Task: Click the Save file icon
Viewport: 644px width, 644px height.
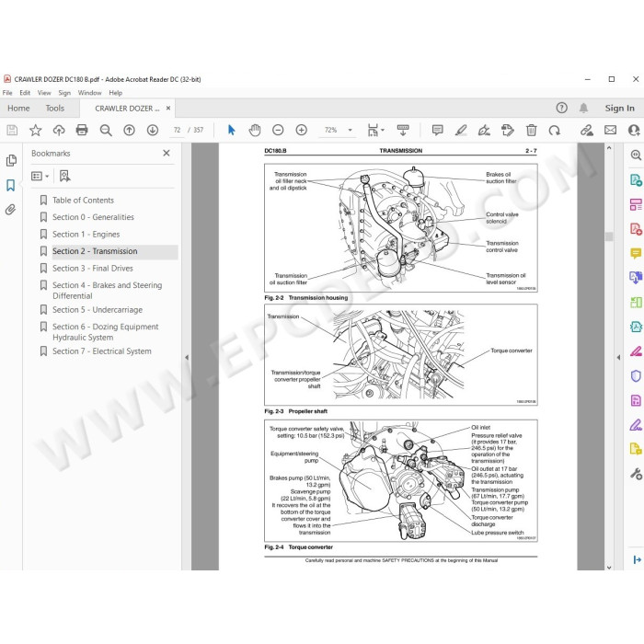Action: (x=12, y=131)
